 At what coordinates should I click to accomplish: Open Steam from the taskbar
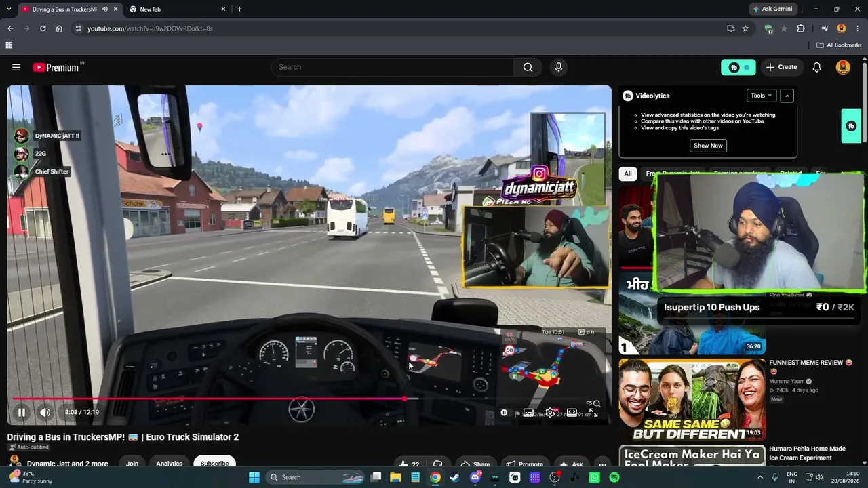(x=454, y=477)
